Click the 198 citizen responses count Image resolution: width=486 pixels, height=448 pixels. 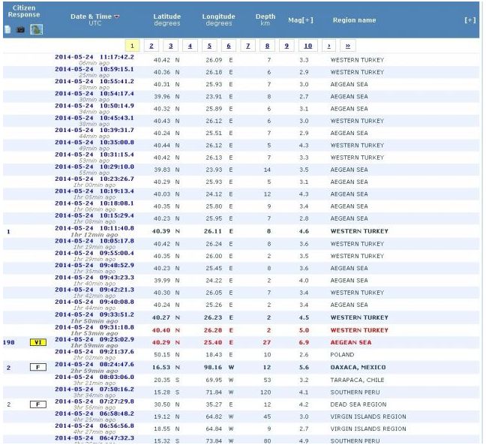[x=10, y=342]
